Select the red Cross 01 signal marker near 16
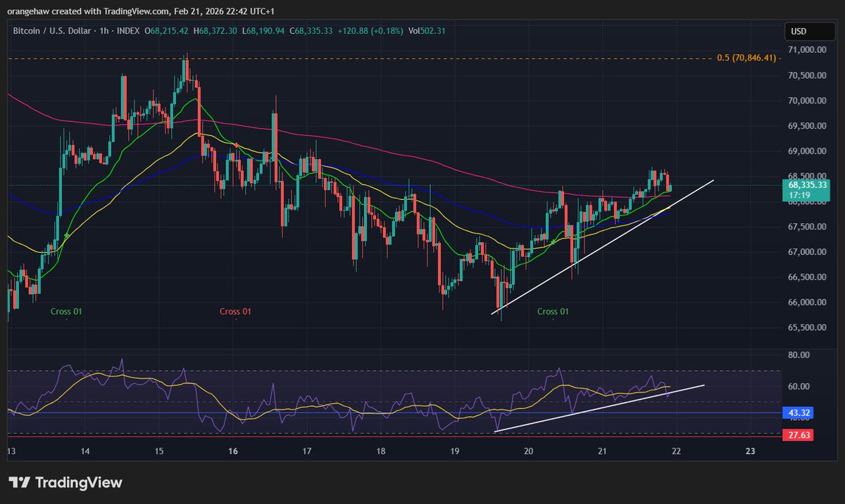Screen dimensions: 845x504 point(236,311)
